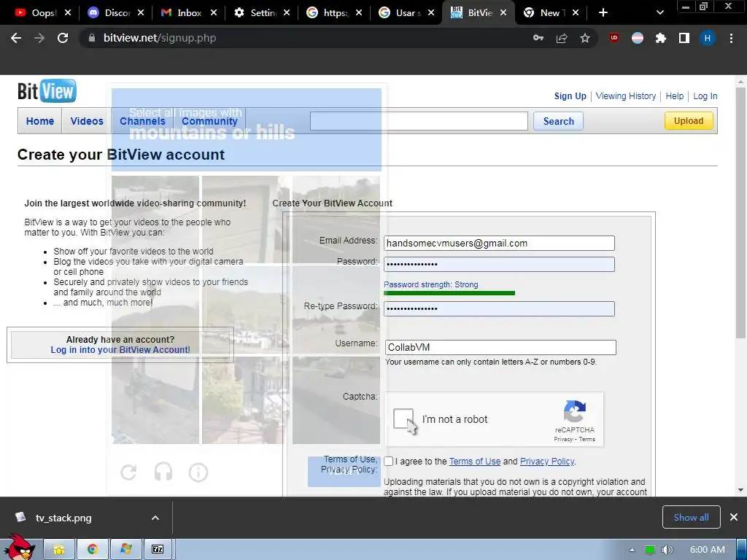The height and width of the screenshot is (560, 747).
Task: Open the saved password key icon
Action: (538, 38)
